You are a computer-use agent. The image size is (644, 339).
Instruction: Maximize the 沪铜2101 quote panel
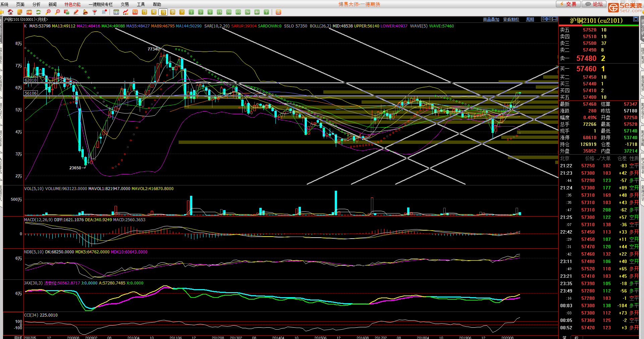[x=636, y=19]
